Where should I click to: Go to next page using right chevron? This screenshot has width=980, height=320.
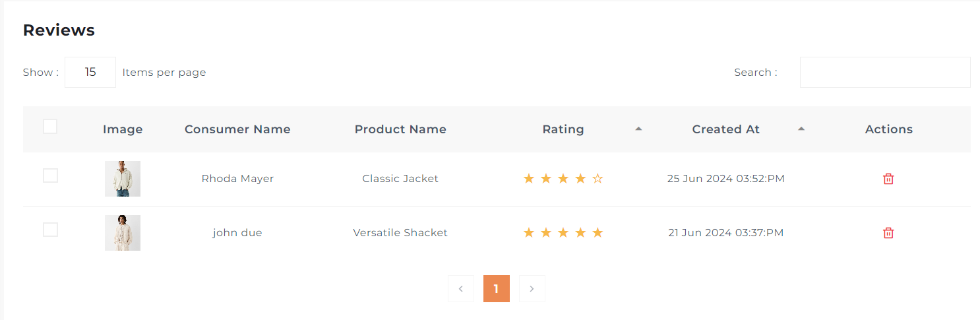tap(532, 289)
